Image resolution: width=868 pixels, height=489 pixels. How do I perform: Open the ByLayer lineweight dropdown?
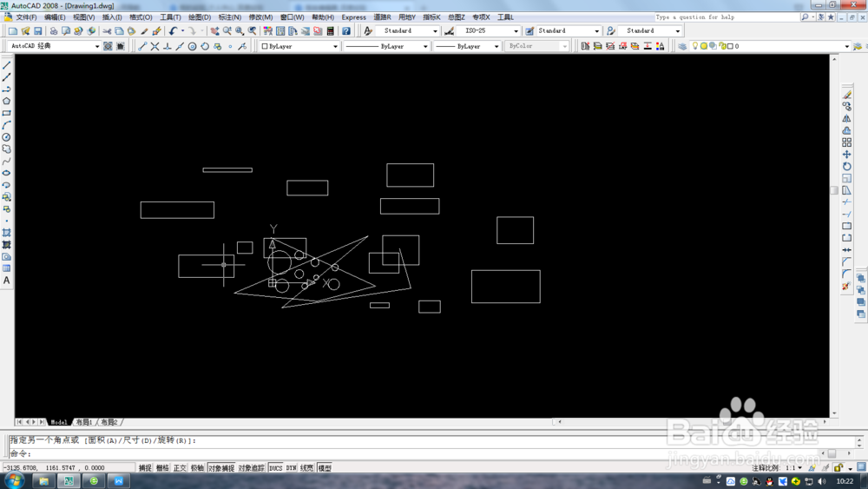pos(468,47)
